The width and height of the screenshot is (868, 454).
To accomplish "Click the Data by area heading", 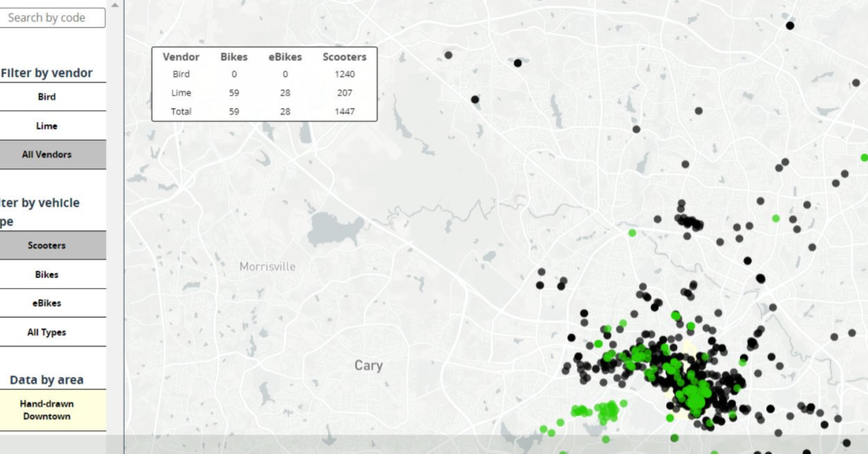I will tap(47, 380).
